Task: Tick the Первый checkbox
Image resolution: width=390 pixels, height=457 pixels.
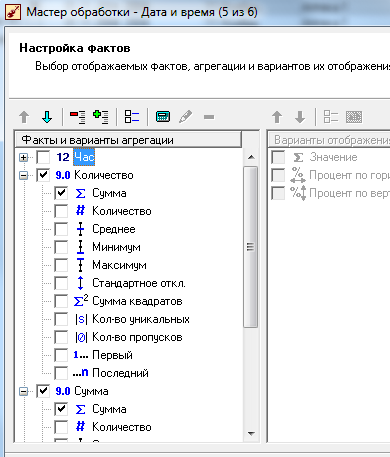Action: pos(61,355)
